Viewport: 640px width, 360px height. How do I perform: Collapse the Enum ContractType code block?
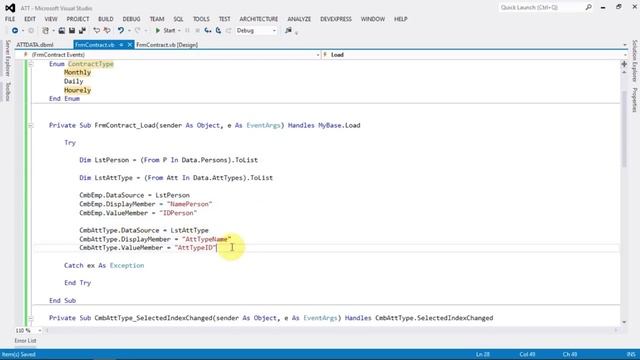point(31,64)
